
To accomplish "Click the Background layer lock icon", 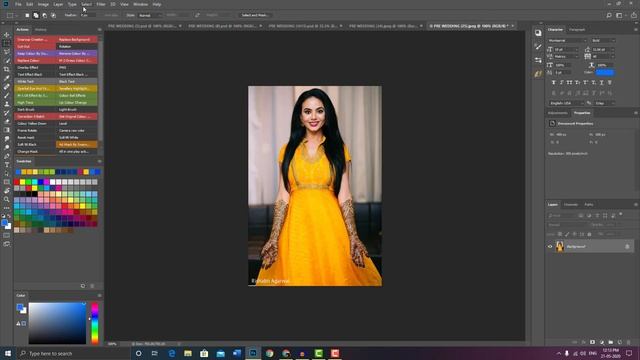I will click(x=627, y=247).
